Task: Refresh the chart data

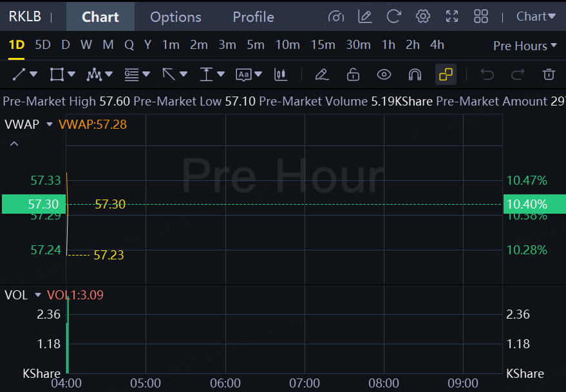Action: click(x=394, y=17)
